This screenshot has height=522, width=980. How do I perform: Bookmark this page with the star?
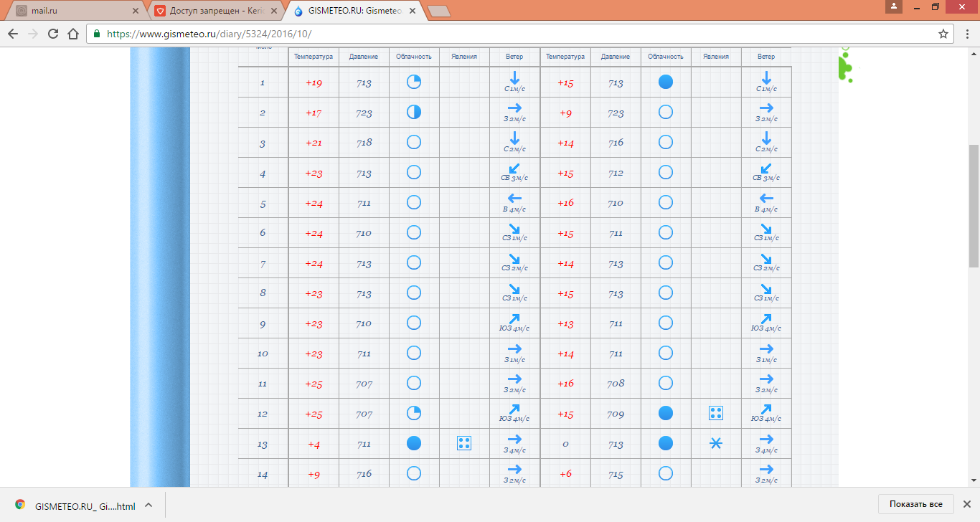pyautogui.click(x=943, y=34)
